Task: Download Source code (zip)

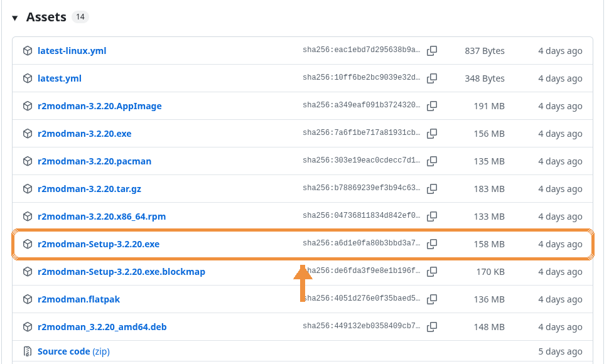Action: 74,351
